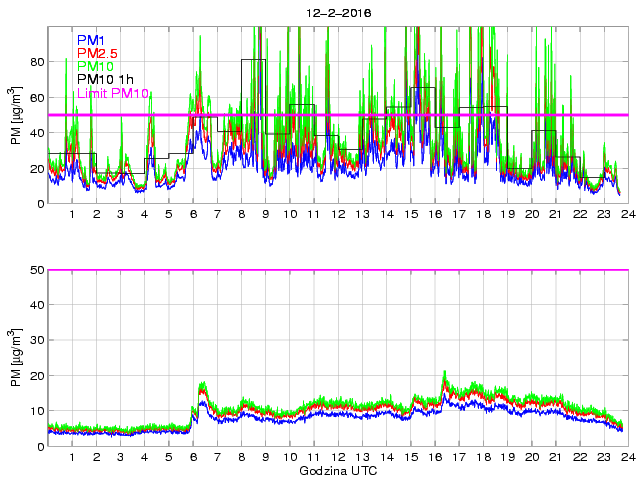This screenshot has width=640, height=480.
Task: Click the PM1 legend label
Action: [91, 40]
